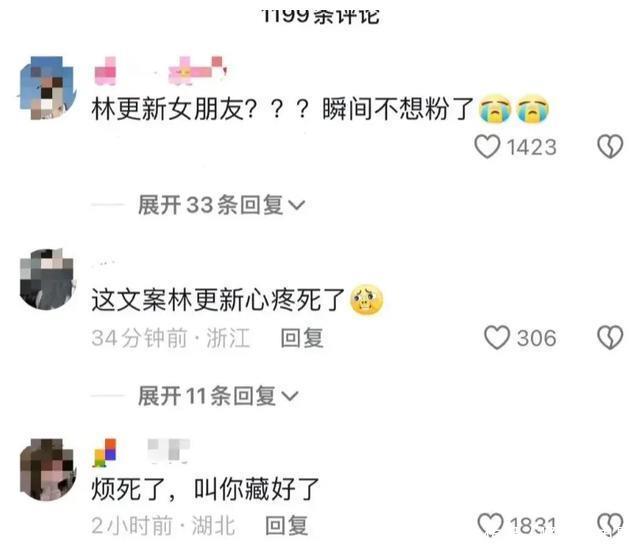Dislike the 烦死了 comment via broken heart
Screen dimensions: 640x550
tap(610, 524)
